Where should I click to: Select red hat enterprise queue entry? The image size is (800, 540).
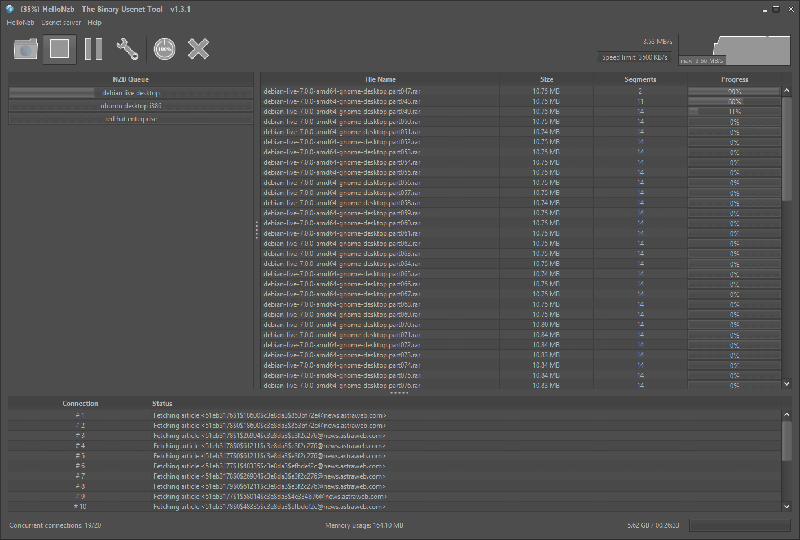131,118
